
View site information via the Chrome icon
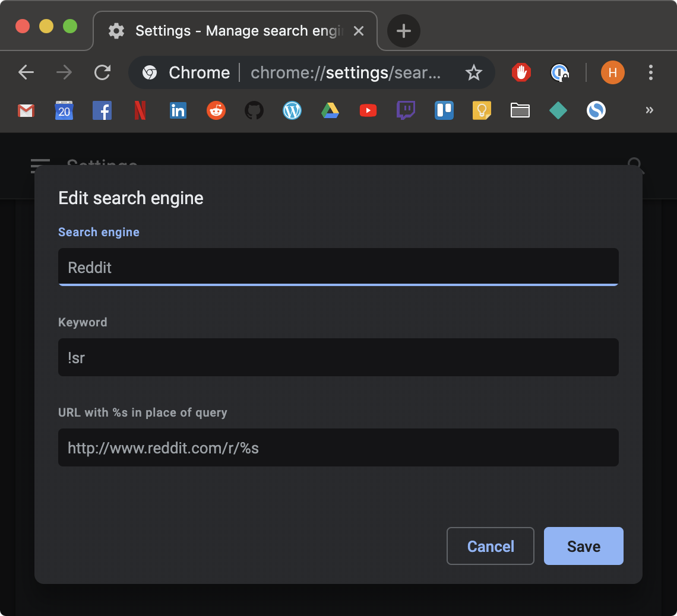150,72
